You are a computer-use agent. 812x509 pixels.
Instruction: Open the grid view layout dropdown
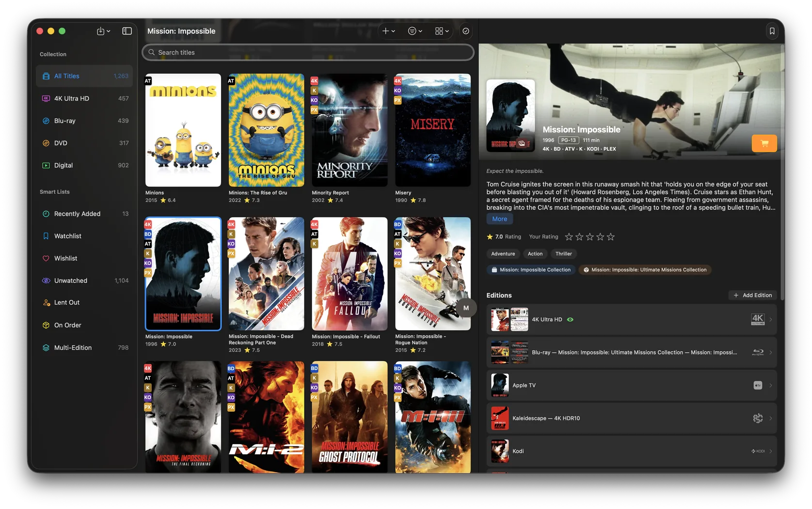click(442, 31)
